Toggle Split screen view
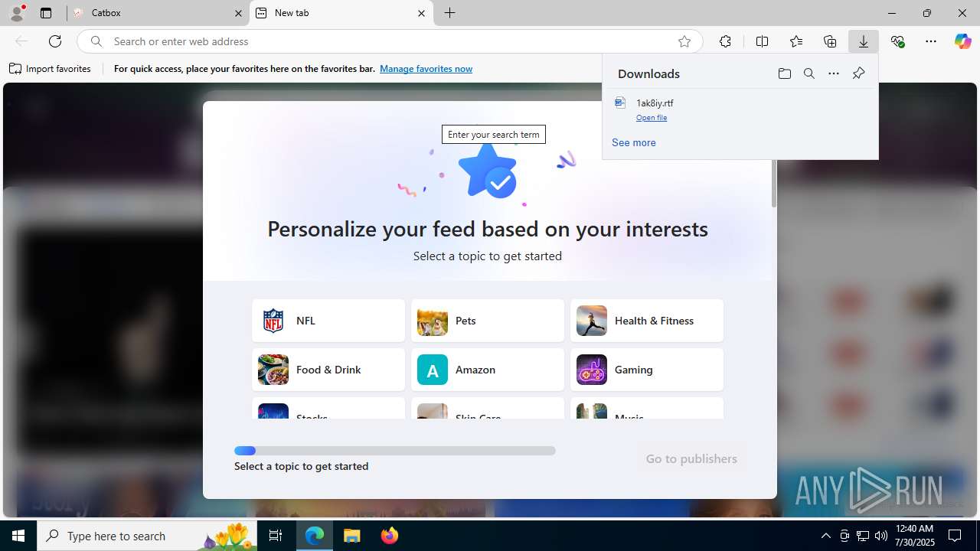The width and height of the screenshot is (980, 551). click(762, 41)
